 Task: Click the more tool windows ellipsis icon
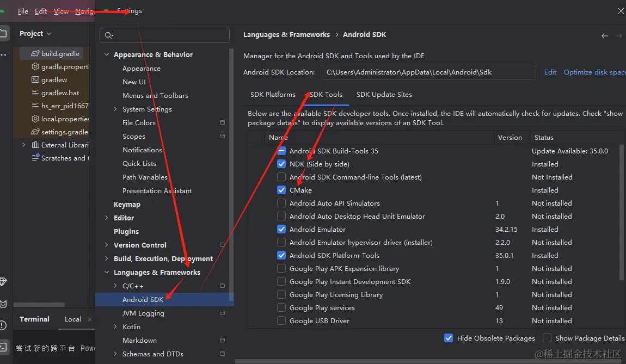(3, 54)
